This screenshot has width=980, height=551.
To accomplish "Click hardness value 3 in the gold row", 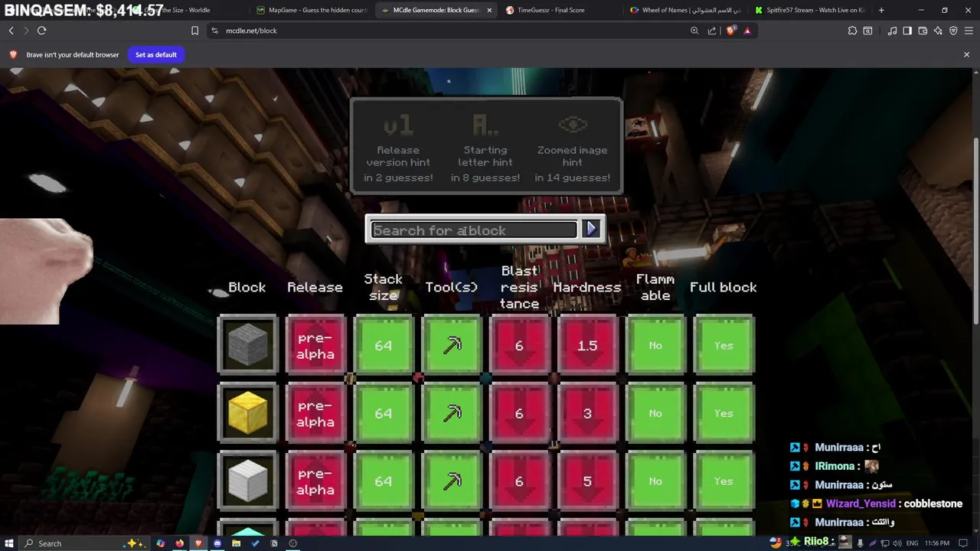I will pyautogui.click(x=587, y=413).
